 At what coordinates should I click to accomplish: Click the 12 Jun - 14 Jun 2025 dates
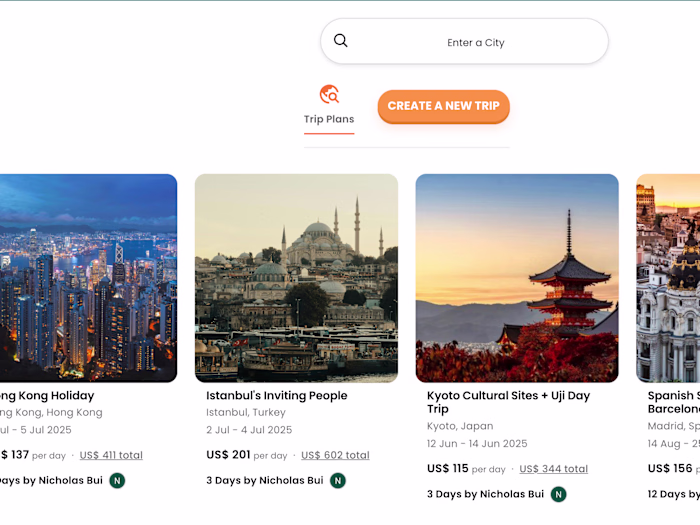pos(477,444)
